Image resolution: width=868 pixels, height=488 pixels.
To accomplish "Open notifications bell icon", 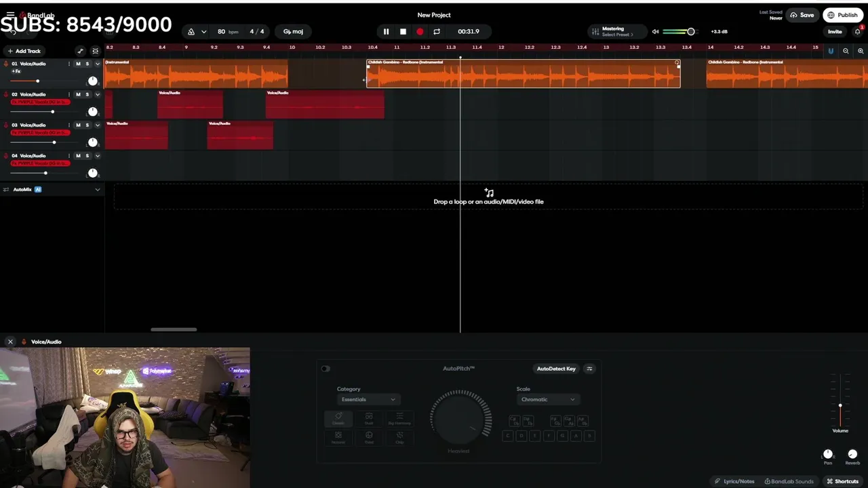I will (x=858, y=31).
